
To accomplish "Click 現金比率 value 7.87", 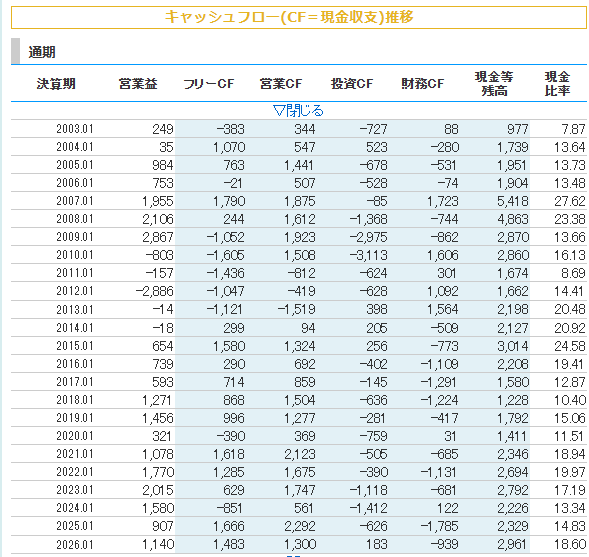I will [573, 129].
